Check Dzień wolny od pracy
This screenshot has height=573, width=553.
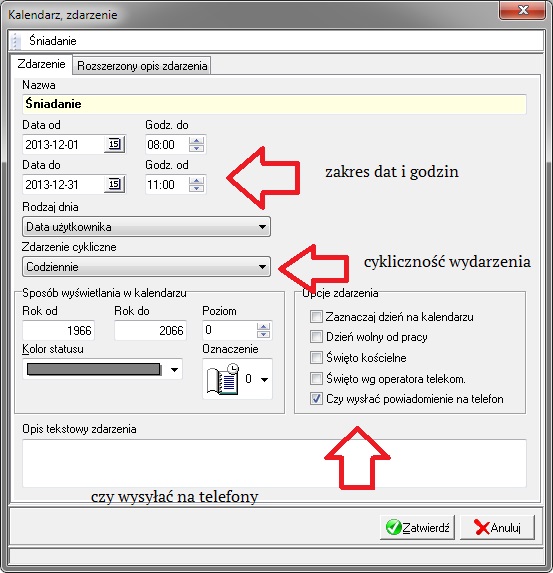click(316, 337)
